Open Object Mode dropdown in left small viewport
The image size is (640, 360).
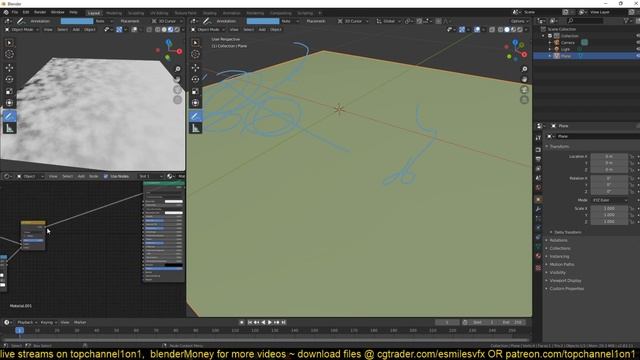click(x=22, y=29)
